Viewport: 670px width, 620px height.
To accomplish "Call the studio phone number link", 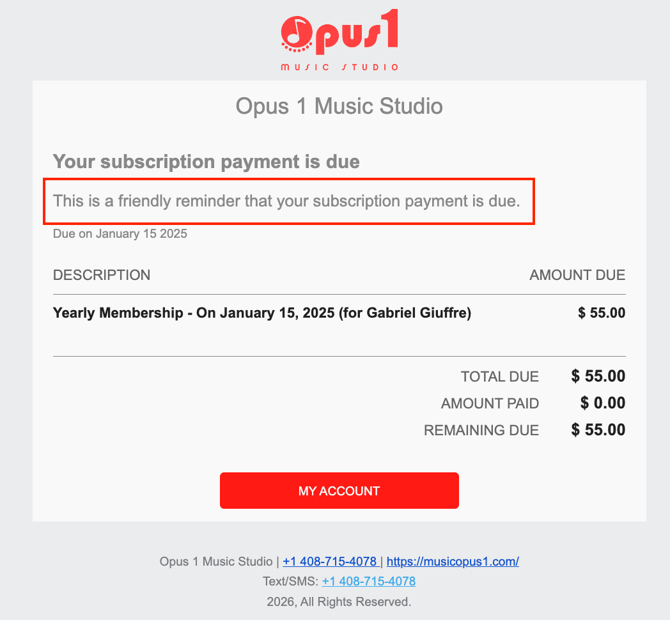I will pyautogui.click(x=330, y=562).
